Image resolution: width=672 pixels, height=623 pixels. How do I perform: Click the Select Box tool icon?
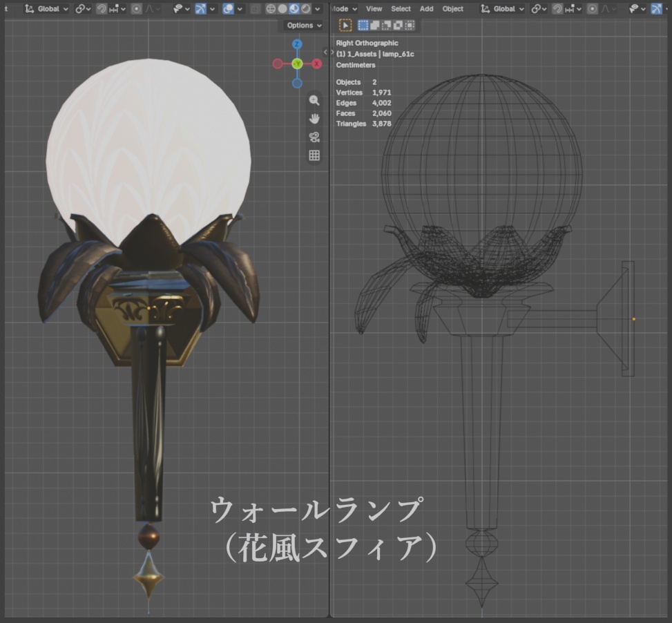pos(345,26)
